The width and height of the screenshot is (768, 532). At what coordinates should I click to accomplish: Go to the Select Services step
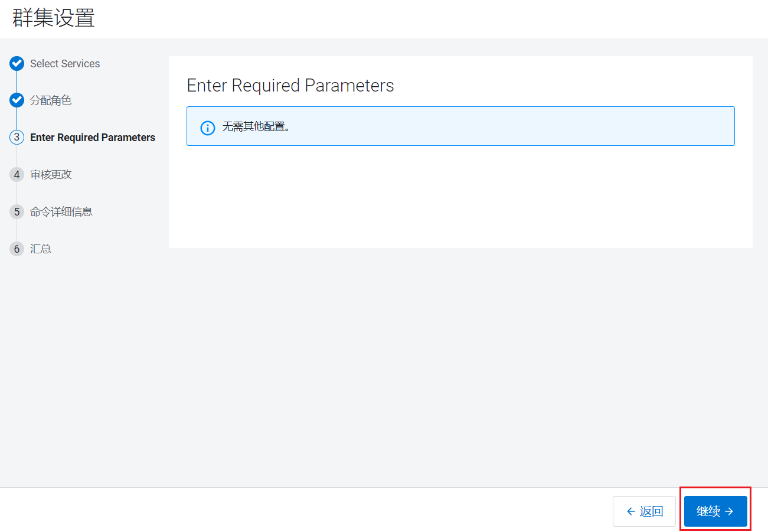click(x=65, y=64)
